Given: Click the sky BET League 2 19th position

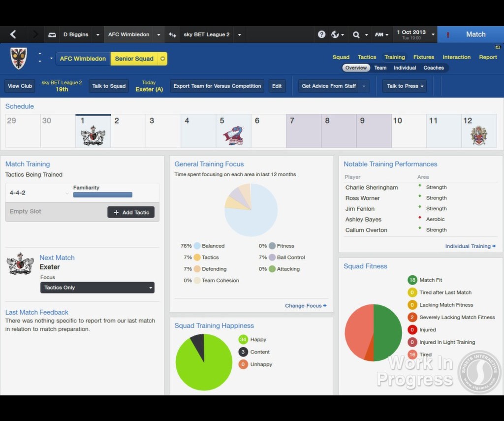Looking at the screenshot, I should click(62, 86).
